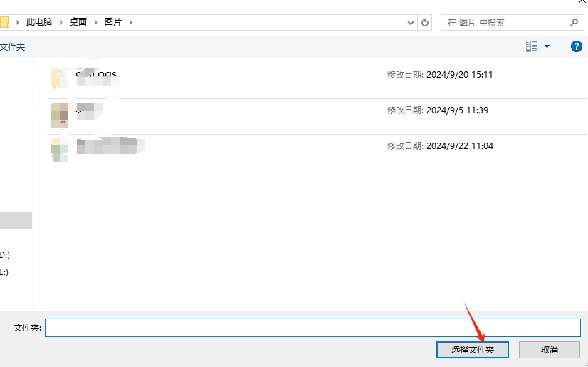The width and height of the screenshot is (588, 367).
Task: Go to 桌面 in the breadcrumb path
Action: tap(78, 22)
